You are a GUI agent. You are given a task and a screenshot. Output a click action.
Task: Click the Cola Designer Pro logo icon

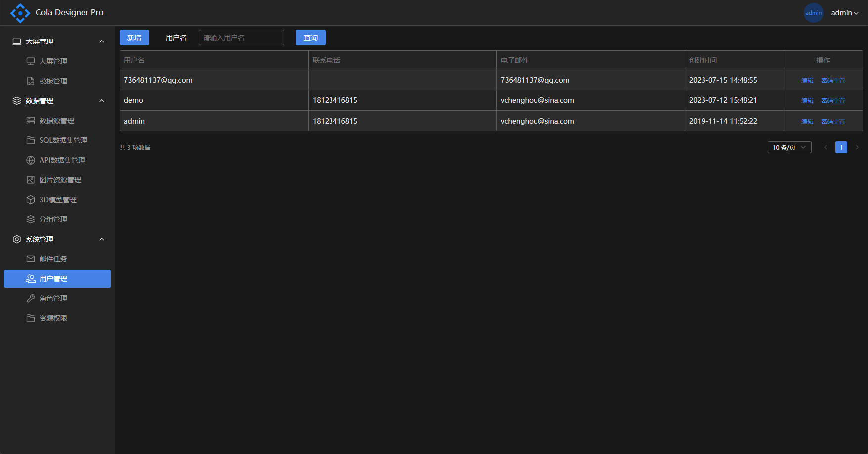point(20,13)
